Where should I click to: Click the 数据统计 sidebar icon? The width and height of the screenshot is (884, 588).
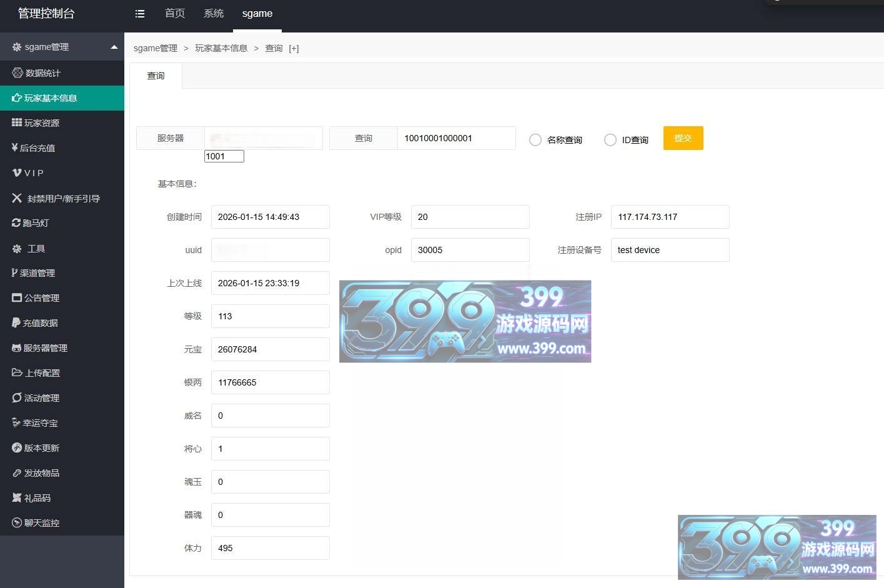tap(17, 73)
